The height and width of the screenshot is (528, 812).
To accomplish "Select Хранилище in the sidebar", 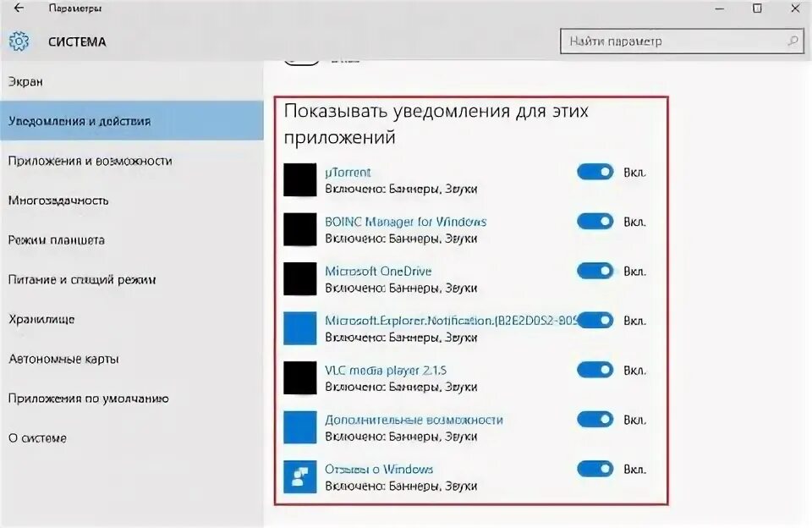I will [x=132, y=319].
